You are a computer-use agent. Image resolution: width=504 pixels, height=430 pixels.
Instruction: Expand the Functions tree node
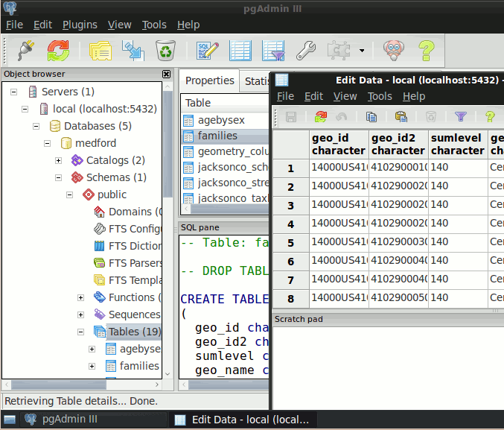coord(80,297)
